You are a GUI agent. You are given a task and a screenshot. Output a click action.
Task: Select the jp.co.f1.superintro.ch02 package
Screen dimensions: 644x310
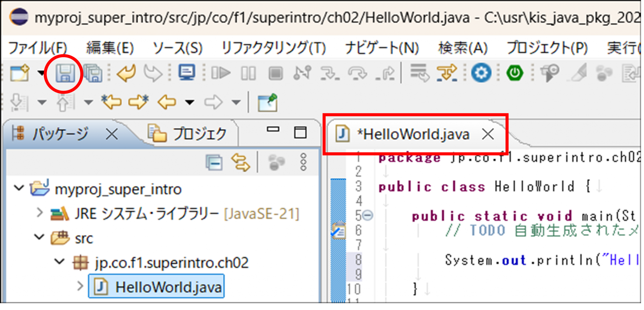click(171, 262)
